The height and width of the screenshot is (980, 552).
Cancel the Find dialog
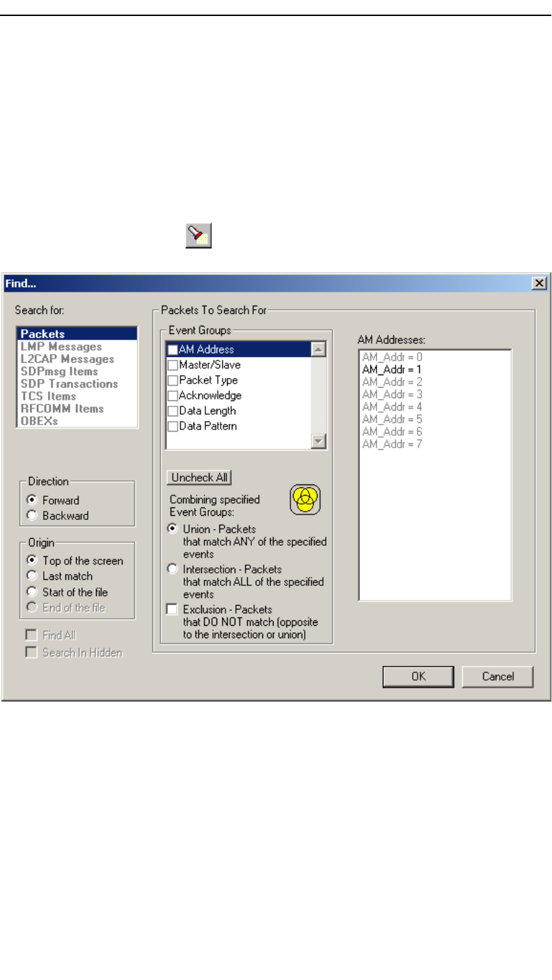[x=498, y=677]
